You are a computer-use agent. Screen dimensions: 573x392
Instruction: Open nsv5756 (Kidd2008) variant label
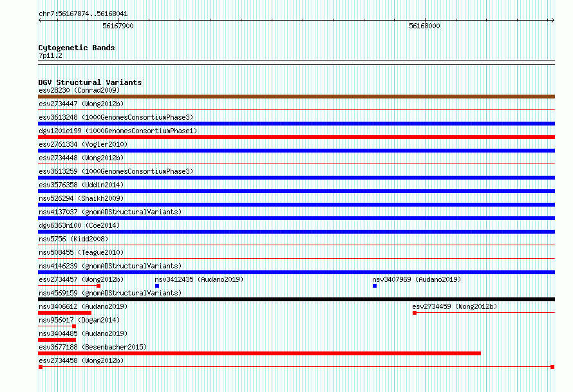click(73, 239)
